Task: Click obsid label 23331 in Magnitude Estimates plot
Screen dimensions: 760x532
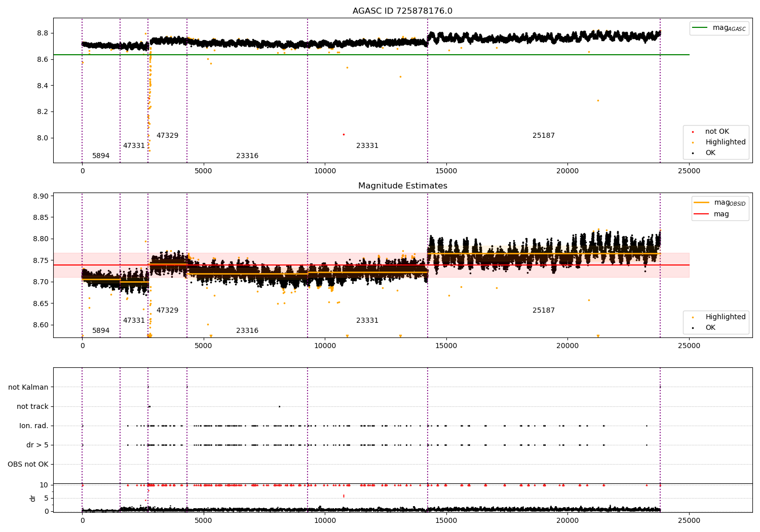Action: coord(367,321)
